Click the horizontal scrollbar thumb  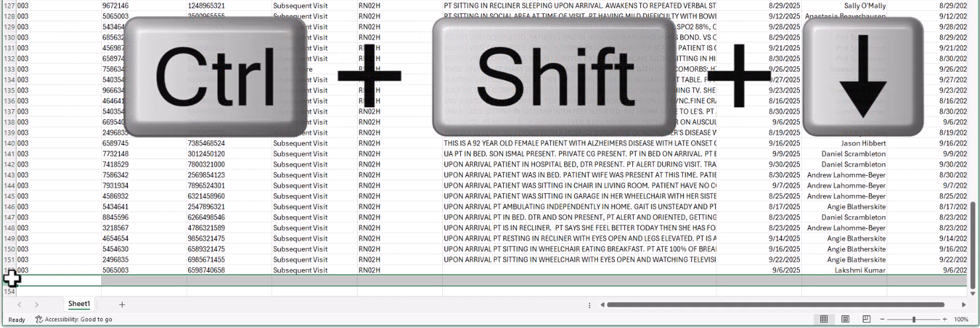775,305
